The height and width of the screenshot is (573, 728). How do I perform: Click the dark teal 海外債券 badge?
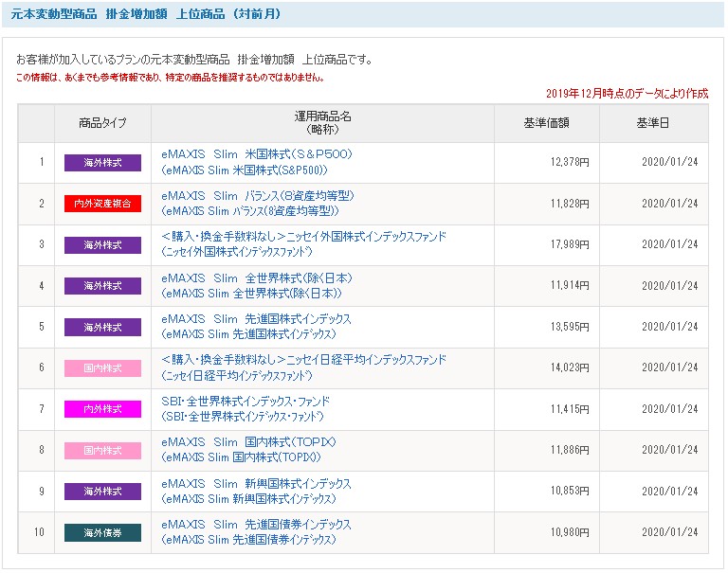click(102, 532)
